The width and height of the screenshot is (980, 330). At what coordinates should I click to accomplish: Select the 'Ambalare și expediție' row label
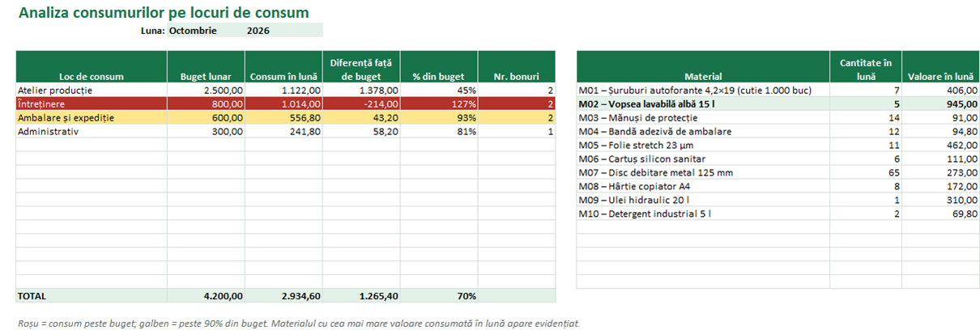click(92, 118)
